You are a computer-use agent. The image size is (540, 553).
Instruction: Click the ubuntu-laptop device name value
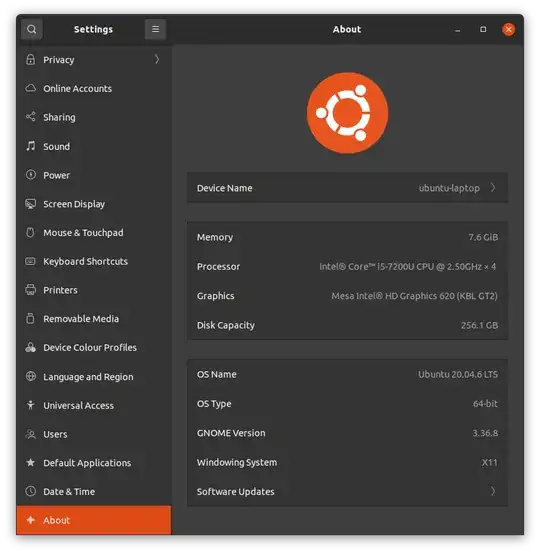point(449,188)
